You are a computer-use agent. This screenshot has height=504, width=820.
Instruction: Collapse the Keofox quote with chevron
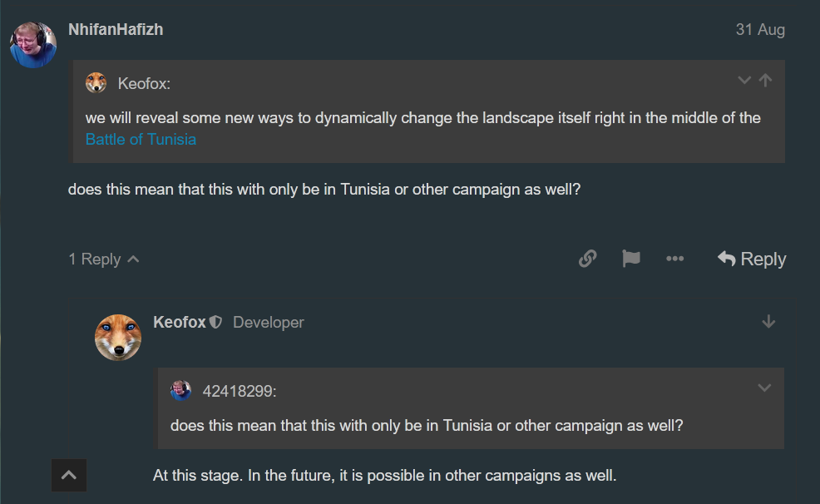point(744,80)
